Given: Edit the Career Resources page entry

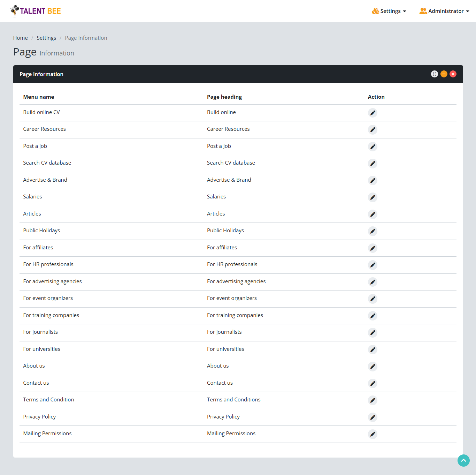Looking at the screenshot, I should pyautogui.click(x=373, y=130).
